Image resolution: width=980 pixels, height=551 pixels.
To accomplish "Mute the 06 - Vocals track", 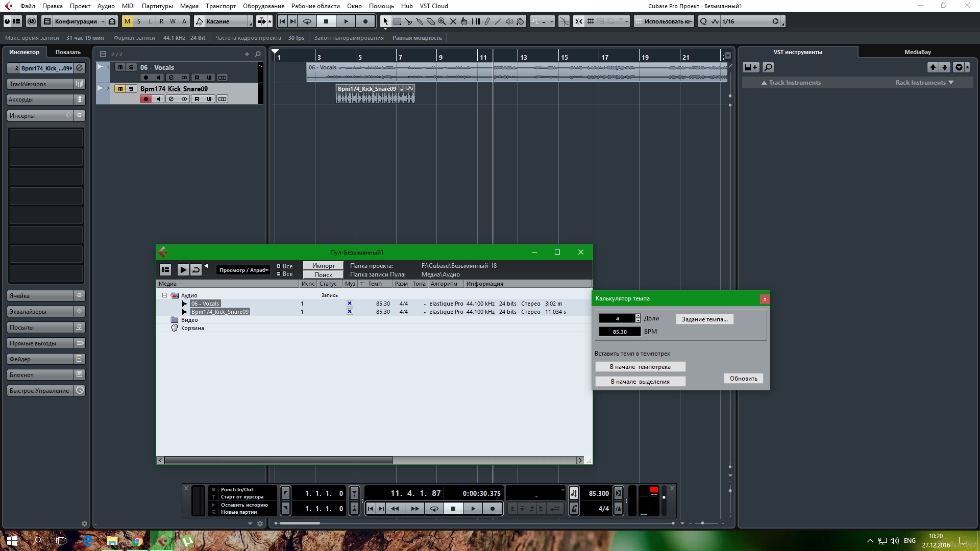I will (x=120, y=67).
